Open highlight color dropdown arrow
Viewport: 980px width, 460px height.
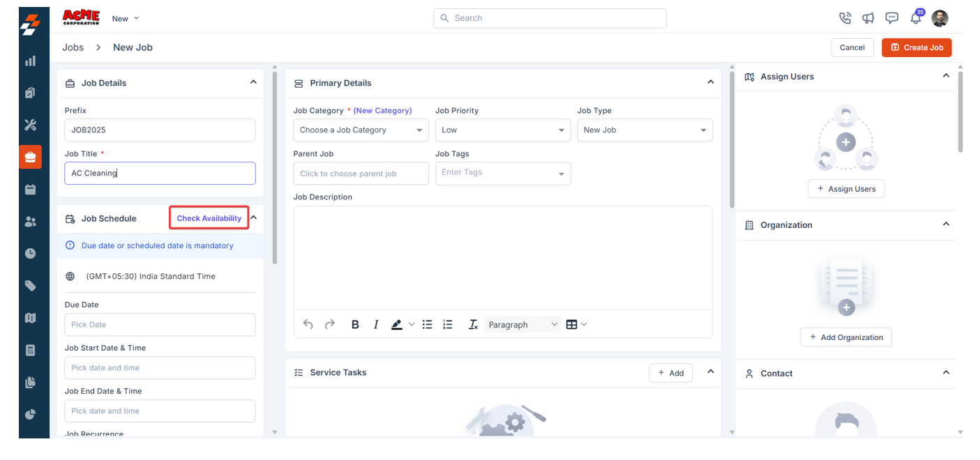click(412, 324)
